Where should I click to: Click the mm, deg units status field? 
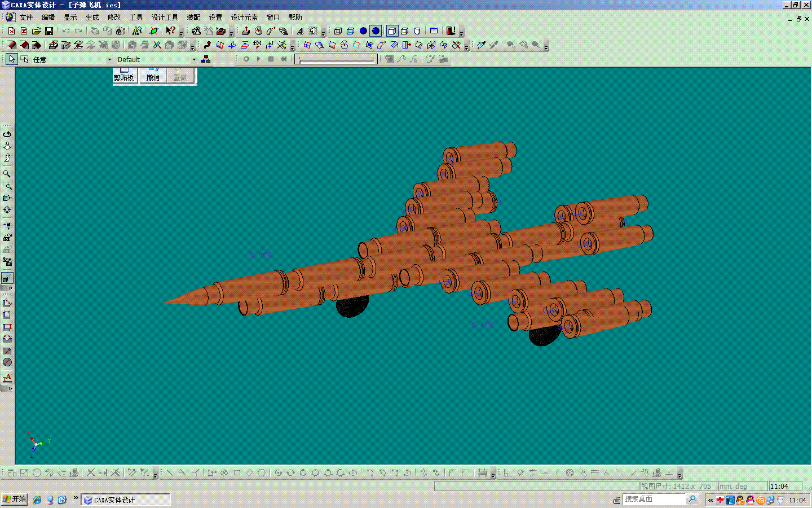742,486
